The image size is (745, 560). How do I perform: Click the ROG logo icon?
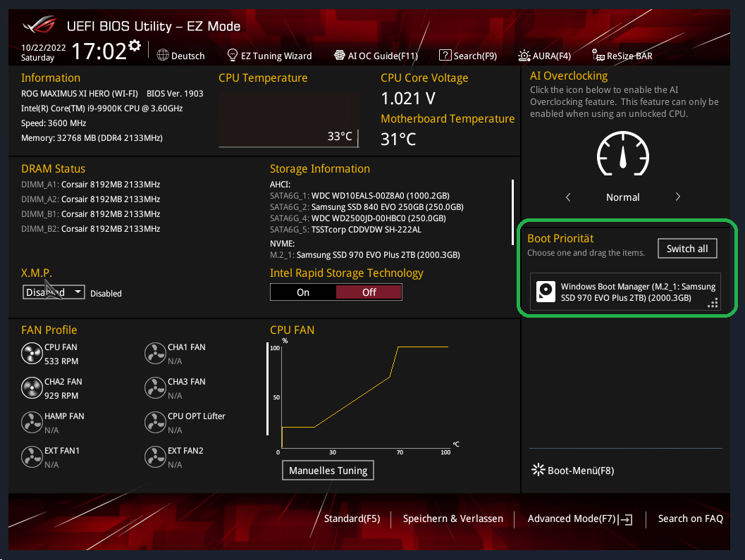[39, 25]
